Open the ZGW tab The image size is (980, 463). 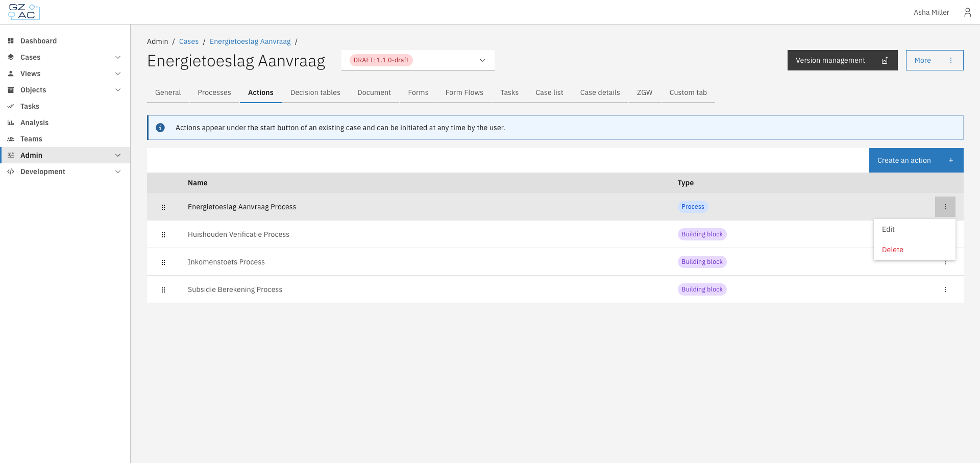coord(645,92)
